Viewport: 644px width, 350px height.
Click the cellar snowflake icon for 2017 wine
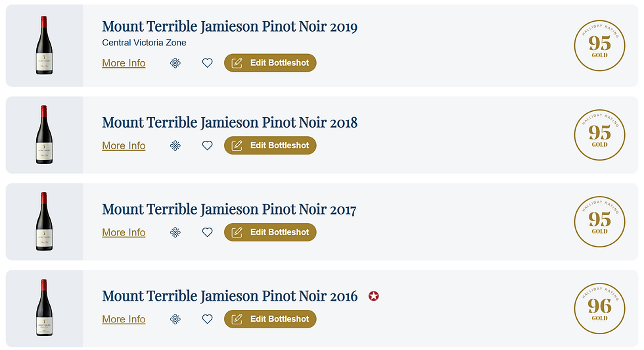tap(175, 232)
